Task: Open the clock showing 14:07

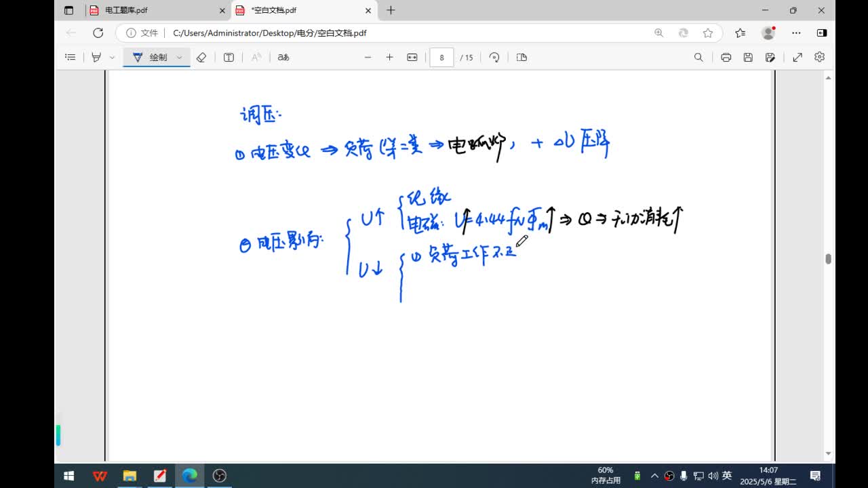Action: tap(768, 476)
